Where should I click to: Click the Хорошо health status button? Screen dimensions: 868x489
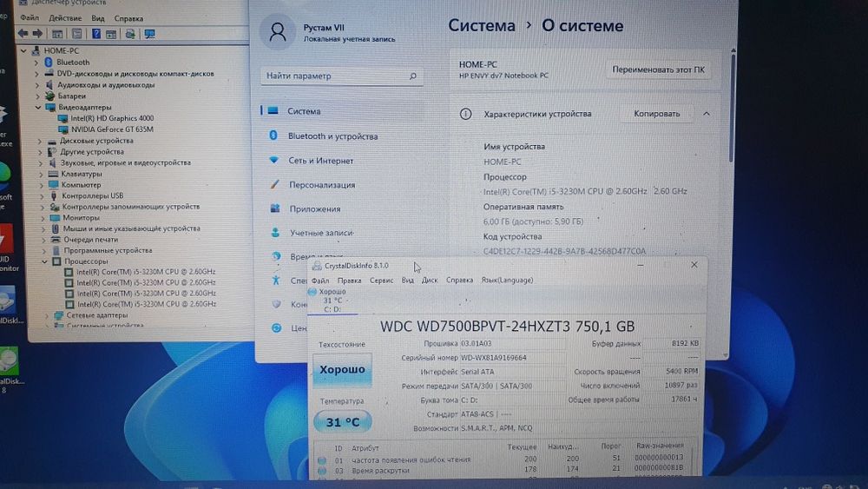[342, 369]
